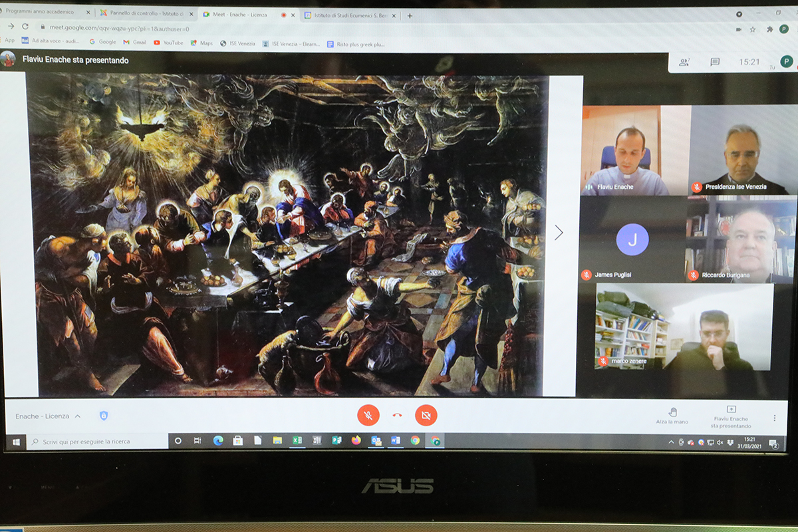Open a new browser tab
The height and width of the screenshot is (532, 798).
(x=410, y=15)
